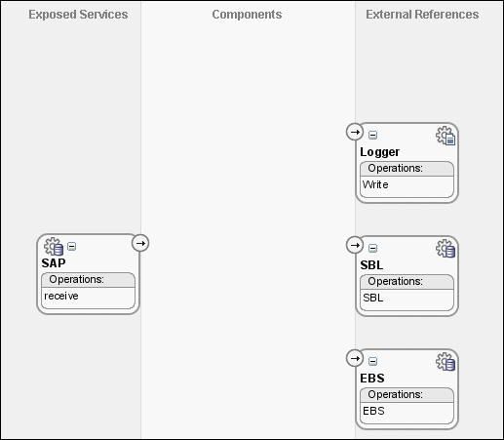Screen dimensions: 504x440
Task: Select the Write operation in Logger
Action: coord(375,184)
